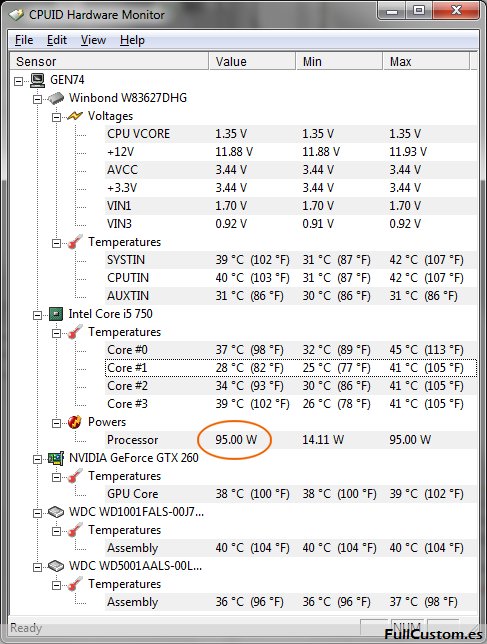This screenshot has height=644, width=487.
Task: Click the Powers flame icon
Action: 75,422
